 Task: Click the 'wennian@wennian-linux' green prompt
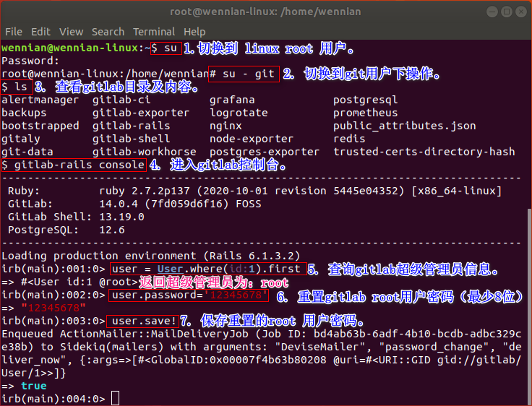pos(69,48)
